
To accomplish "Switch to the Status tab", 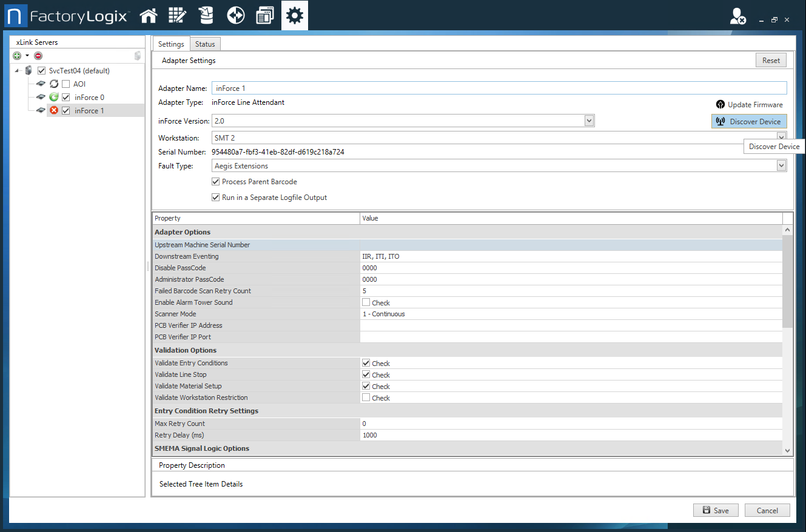I will (204, 44).
